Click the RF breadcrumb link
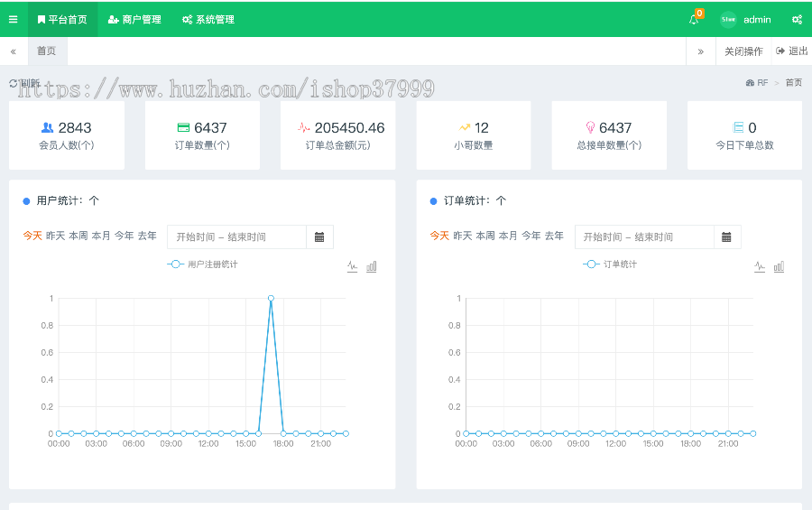This screenshot has height=510, width=812. click(x=757, y=82)
